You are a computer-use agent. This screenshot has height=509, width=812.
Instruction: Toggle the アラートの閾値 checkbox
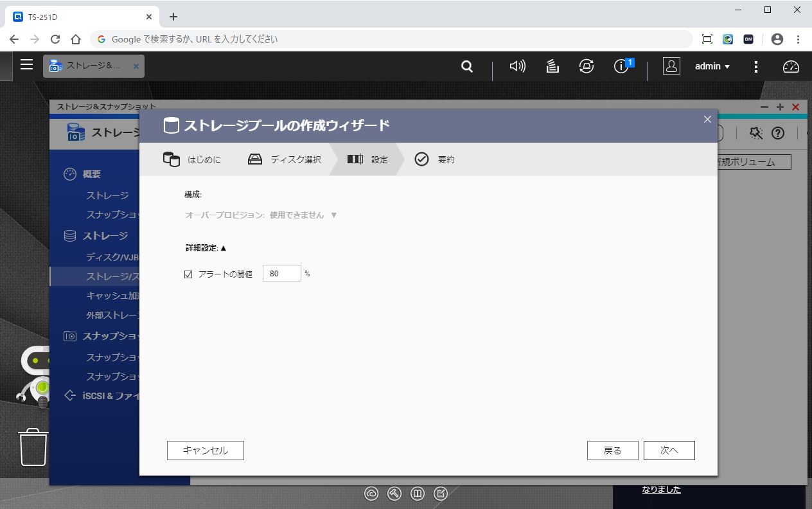pos(188,274)
